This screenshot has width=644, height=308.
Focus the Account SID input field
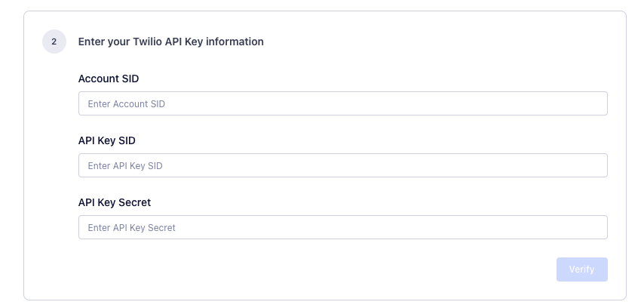[x=342, y=103]
